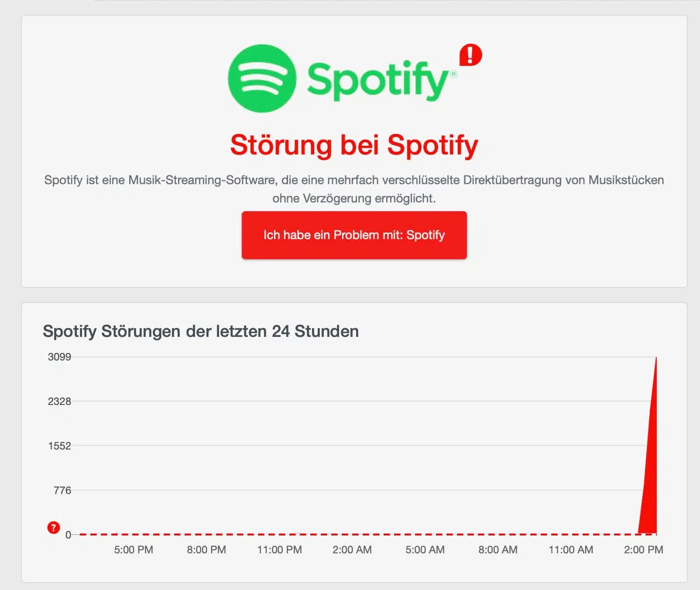The image size is (700, 590).
Task: Click the red outage spike in chart
Action: pyautogui.click(x=650, y=480)
